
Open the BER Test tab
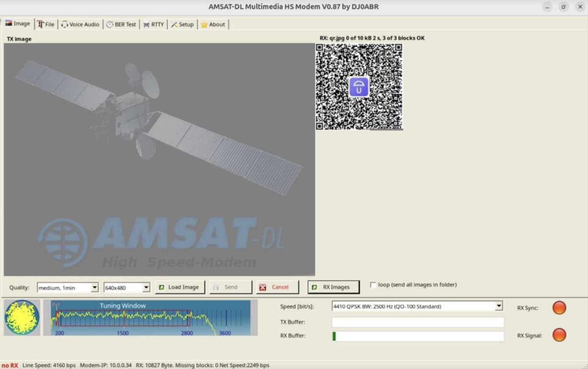click(x=121, y=24)
